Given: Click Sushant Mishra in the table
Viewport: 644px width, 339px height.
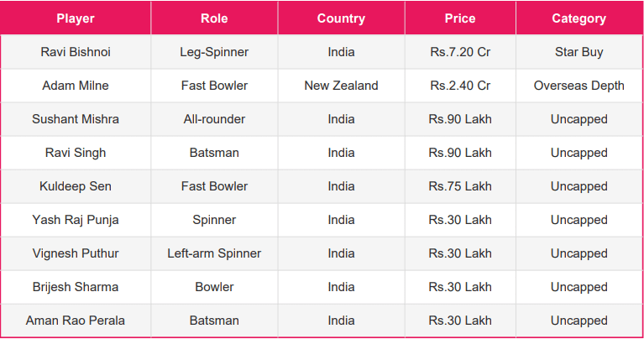Looking at the screenshot, I should point(76,119).
